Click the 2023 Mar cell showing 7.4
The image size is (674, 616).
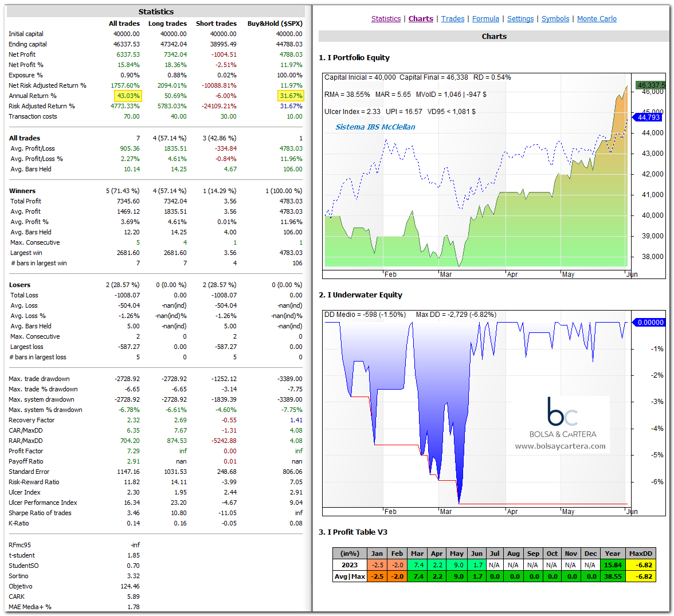[x=417, y=565]
